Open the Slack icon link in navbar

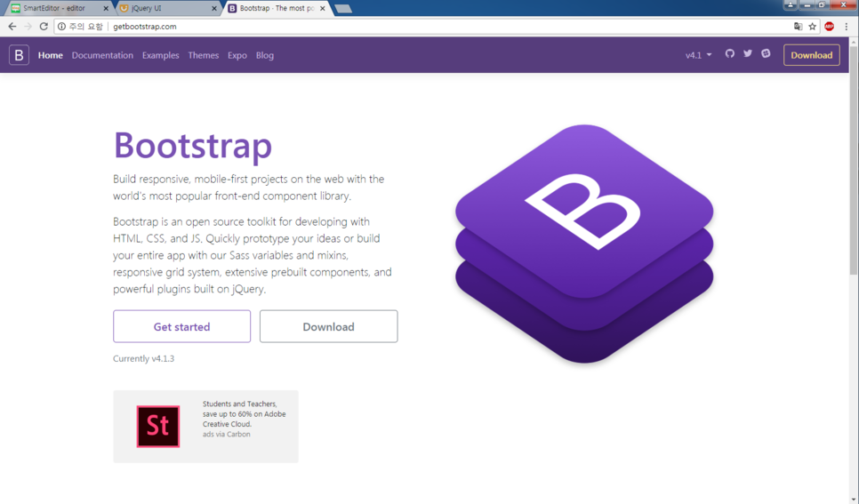[x=766, y=53]
